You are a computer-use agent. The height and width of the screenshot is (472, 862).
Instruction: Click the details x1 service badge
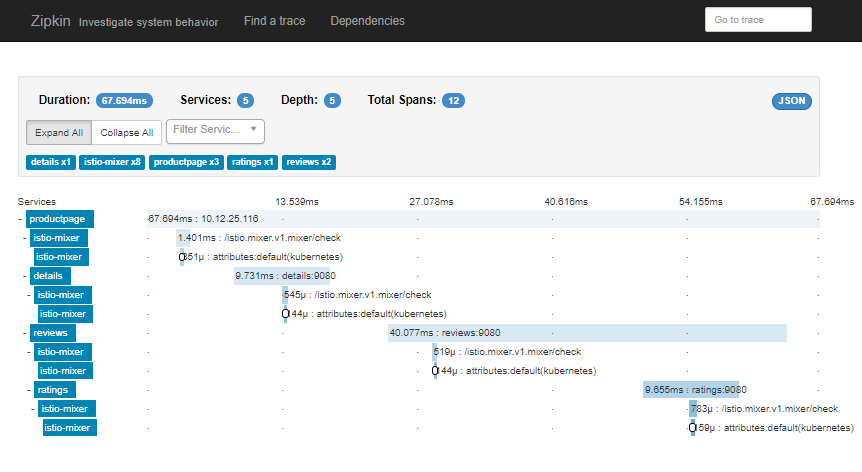coord(51,162)
